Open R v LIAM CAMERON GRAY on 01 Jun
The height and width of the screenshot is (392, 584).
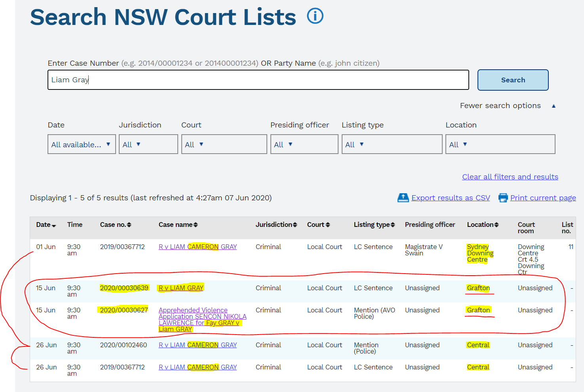click(x=198, y=247)
